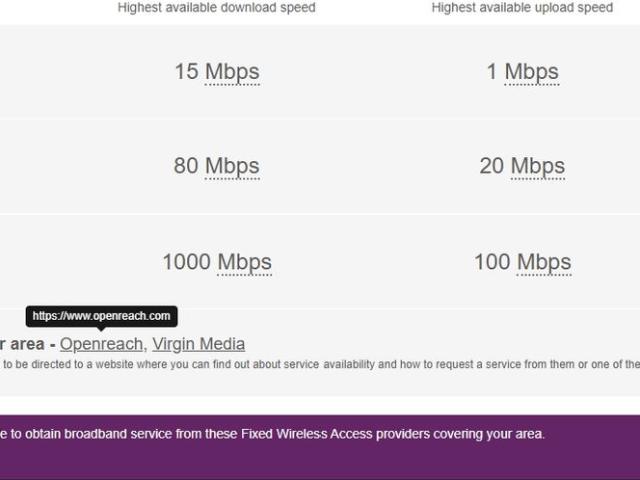This screenshot has height=480, width=640.
Task: Click Mbps abbreviation beside 1 upload
Action: [x=531, y=72]
